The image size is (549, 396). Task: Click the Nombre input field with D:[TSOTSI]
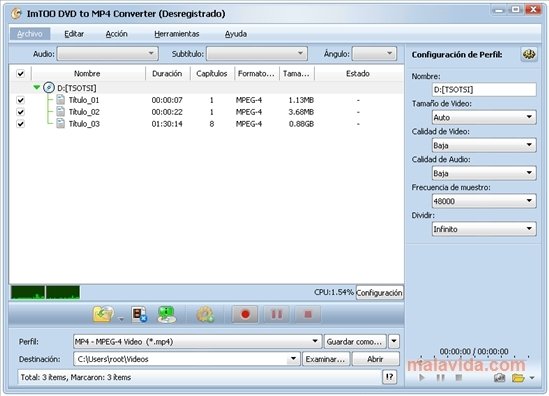(x=484, y=90)
